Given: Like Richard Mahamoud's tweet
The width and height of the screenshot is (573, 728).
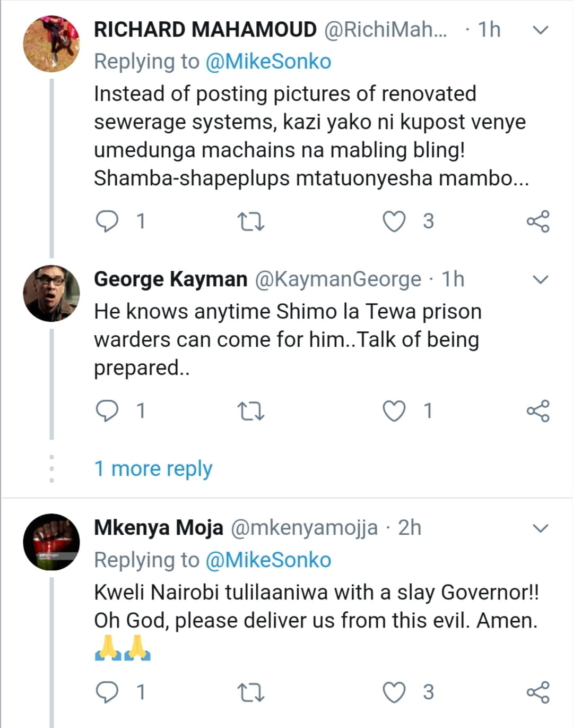Looking at the screenshot, I should pyautogui.click(x=394, y=221).
